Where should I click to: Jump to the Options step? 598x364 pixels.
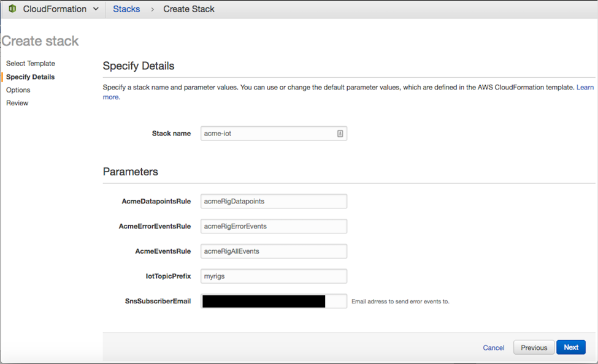tap(18, 90)
